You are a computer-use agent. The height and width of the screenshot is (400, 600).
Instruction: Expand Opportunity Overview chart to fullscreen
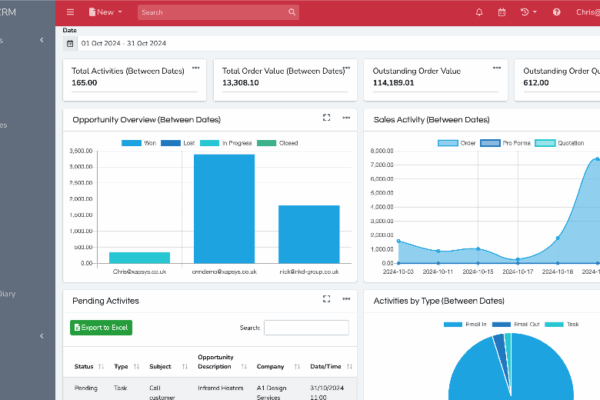click(326, 118)
